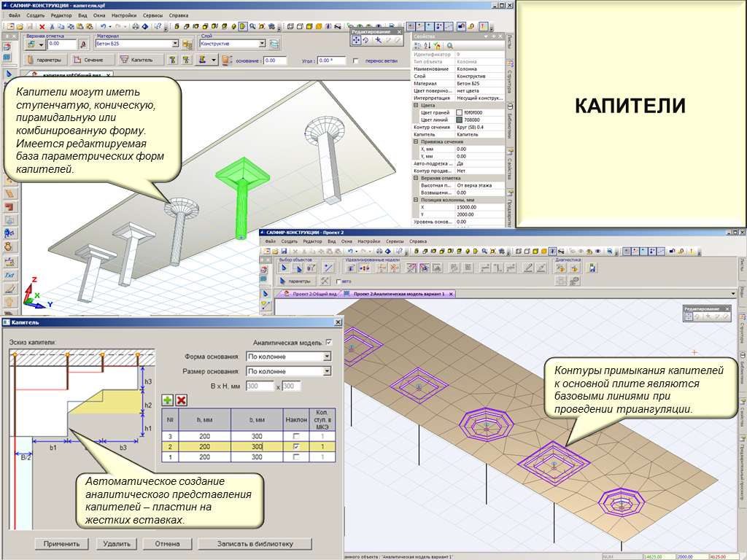
Task: Click the Капитель toolbar button
Action: (x=136, y=60)
